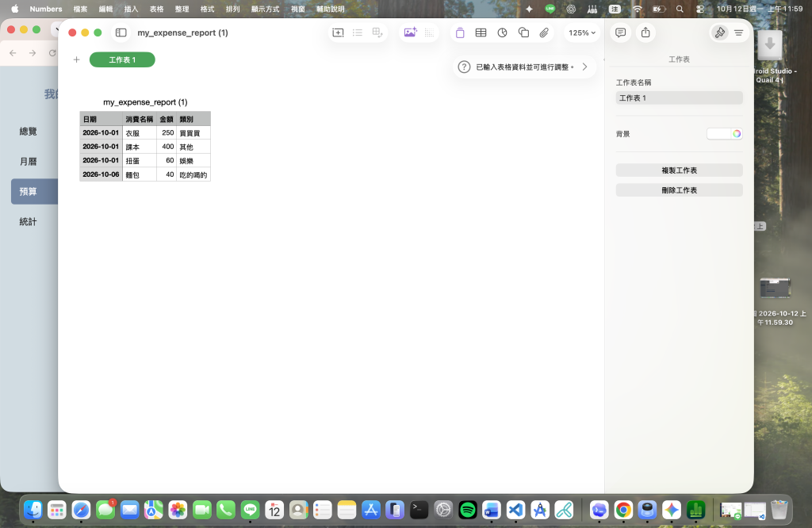Open the 檔案 menu

[80, 9]
